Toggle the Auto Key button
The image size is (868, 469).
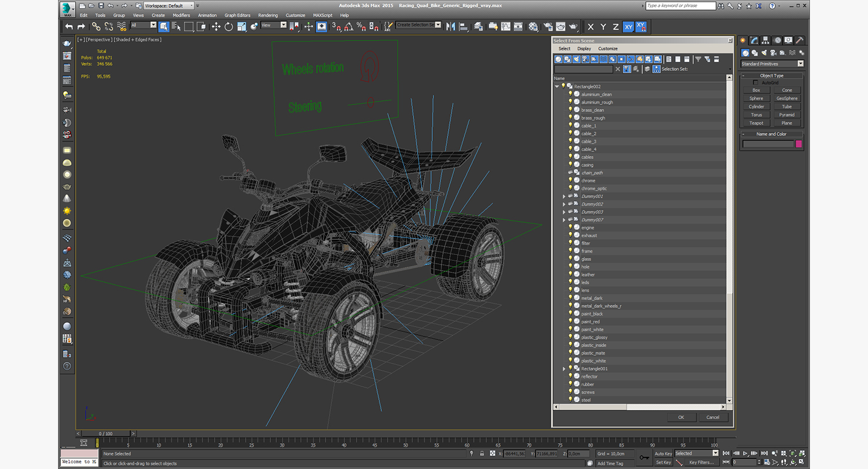[x=663, y=453]
